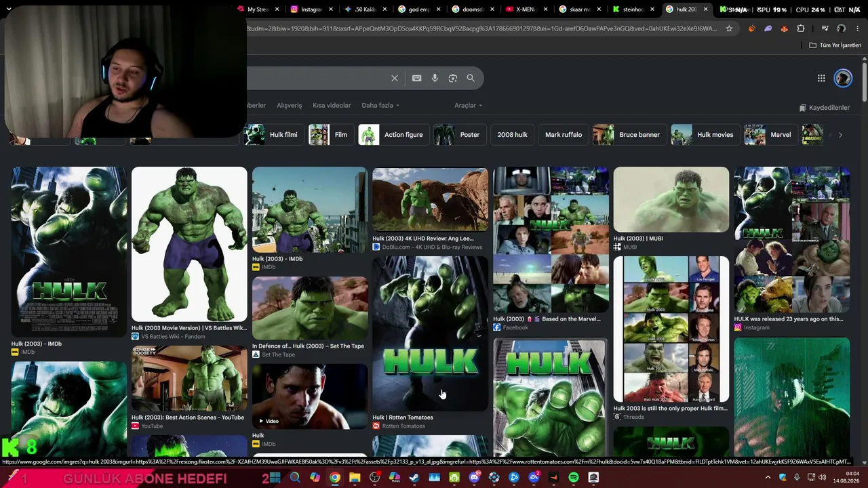Filter results by the Hulk movies chip
868x488 pixels.
pyautogui.click(x=705, y=135)
